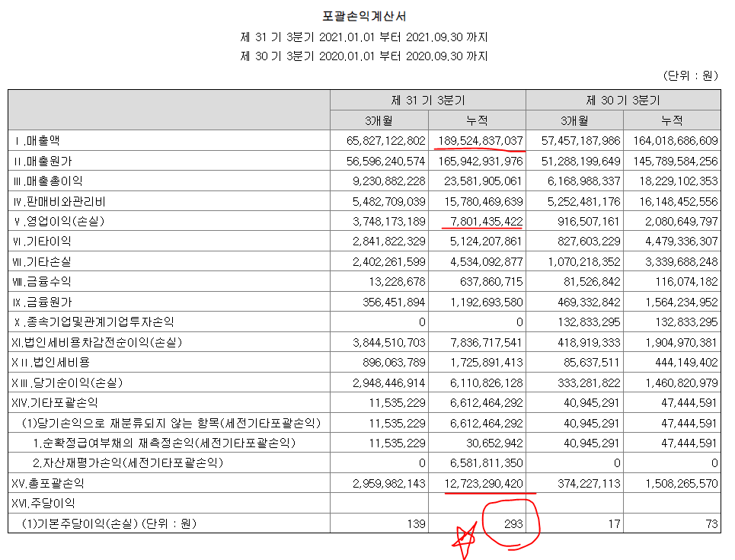Click row label XⅢ.당기순이익(손실)
Viewport: 735px width, 560px height.
point(67,382)
